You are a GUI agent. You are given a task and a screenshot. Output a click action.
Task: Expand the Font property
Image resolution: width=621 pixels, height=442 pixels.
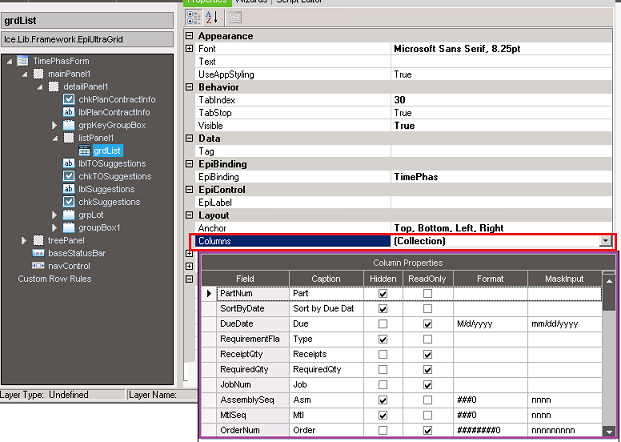coord(189,48)
